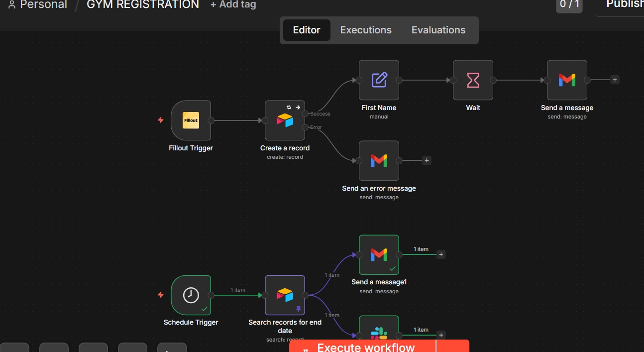Image resolution: width=644 pixels, height=352 pixels.
Task: Click the 'Wait' node label
Action: click(x=473, y=108)
